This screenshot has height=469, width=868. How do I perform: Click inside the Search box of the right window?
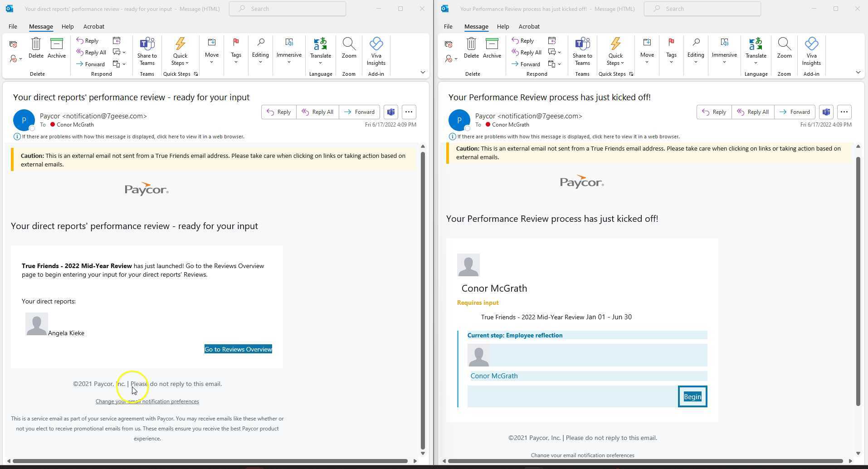click(702, 9)
